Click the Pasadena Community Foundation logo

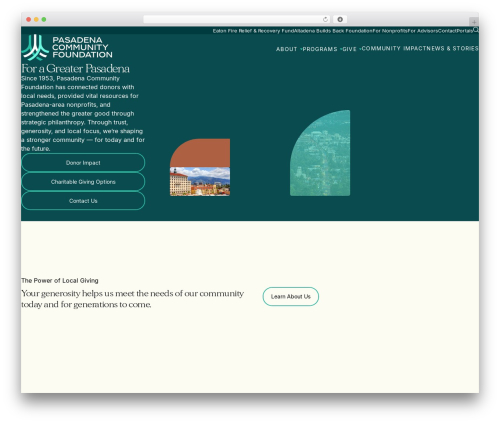67,48
